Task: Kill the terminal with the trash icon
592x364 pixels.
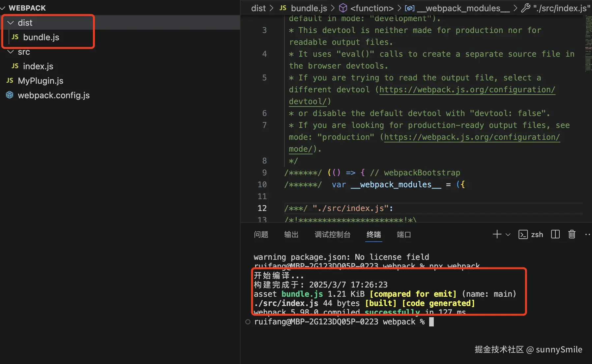Action: click(x=572, y=234)
